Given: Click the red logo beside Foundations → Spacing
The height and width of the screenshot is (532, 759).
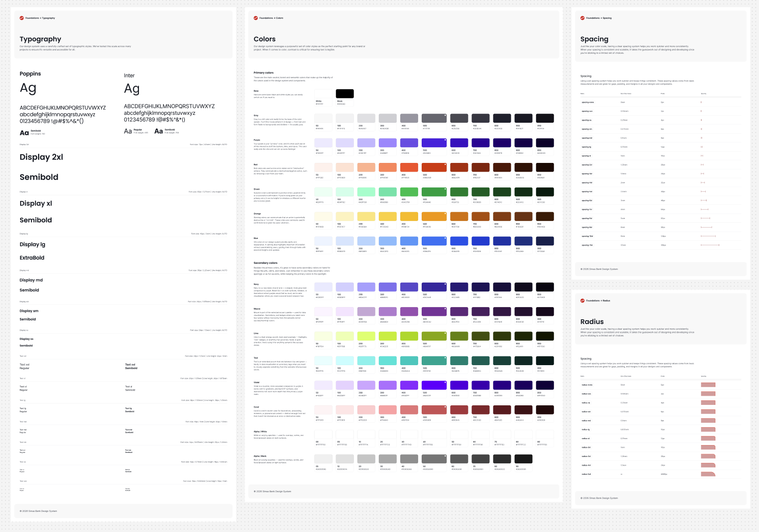Looking at the screenshot, I should pyautogui.click(x=582, y=18).
